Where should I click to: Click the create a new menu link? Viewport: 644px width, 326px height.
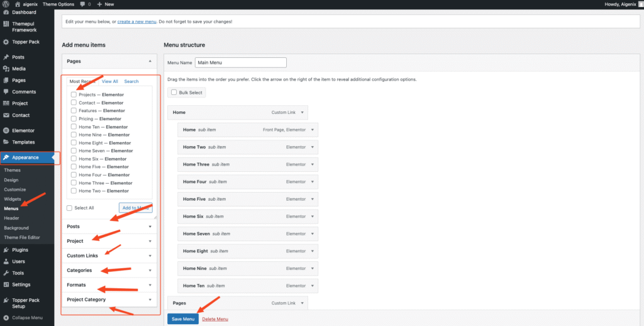coord(136,21)
